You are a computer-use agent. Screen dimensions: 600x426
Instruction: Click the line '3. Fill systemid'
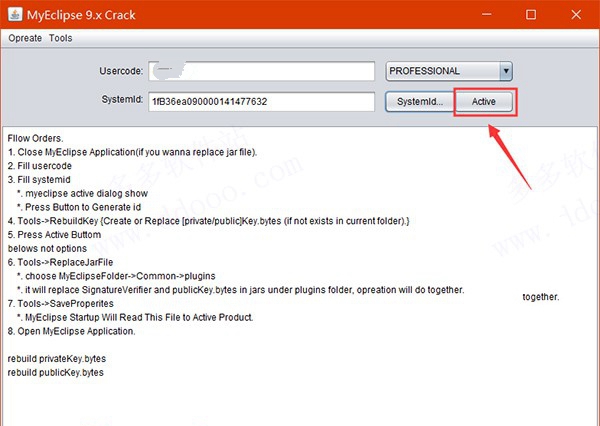tap(39, 180)
